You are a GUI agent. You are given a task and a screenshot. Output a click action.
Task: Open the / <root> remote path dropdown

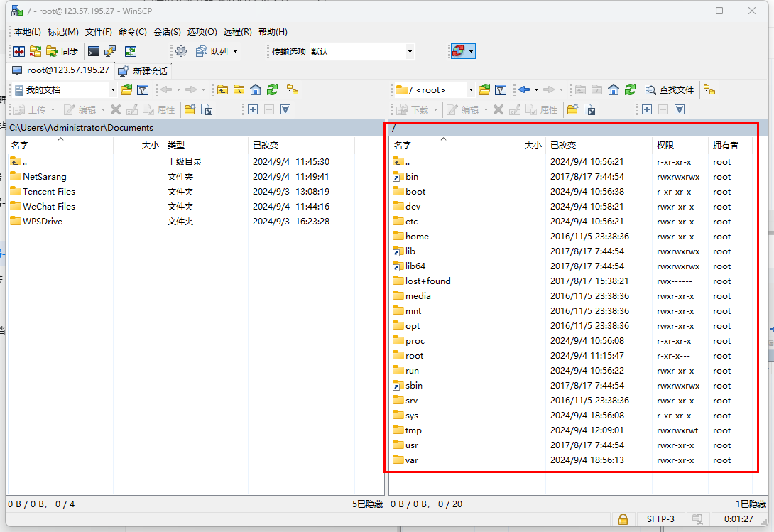[435, 90]
